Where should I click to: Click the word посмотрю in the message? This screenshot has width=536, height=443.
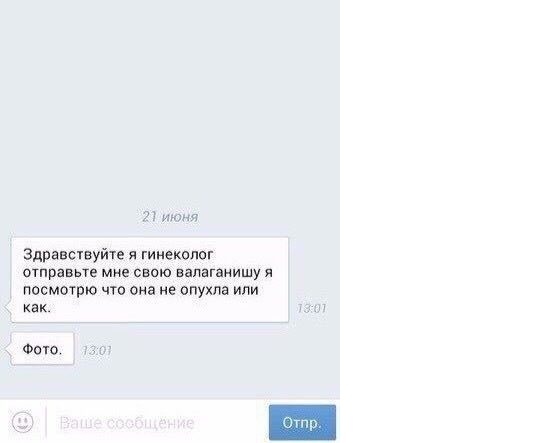[60, 290]
